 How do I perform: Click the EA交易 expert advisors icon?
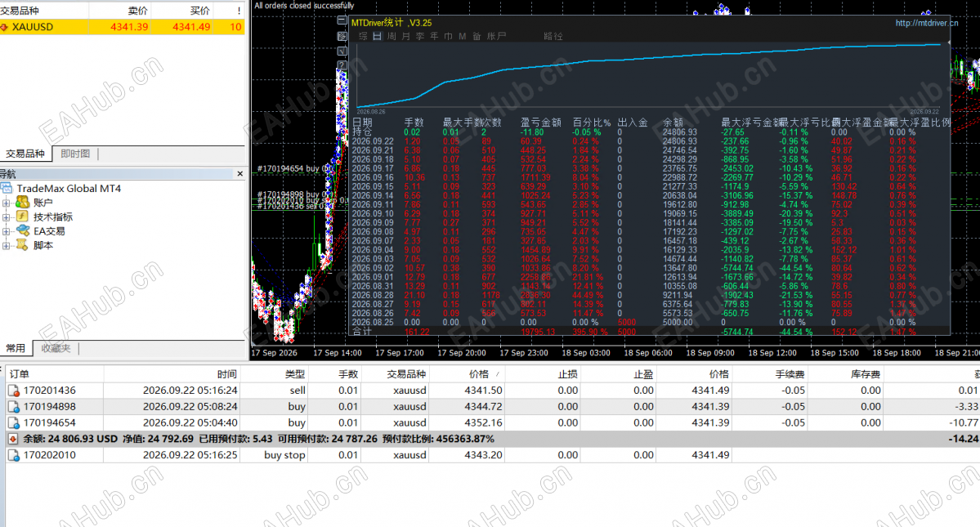[23, 231]
